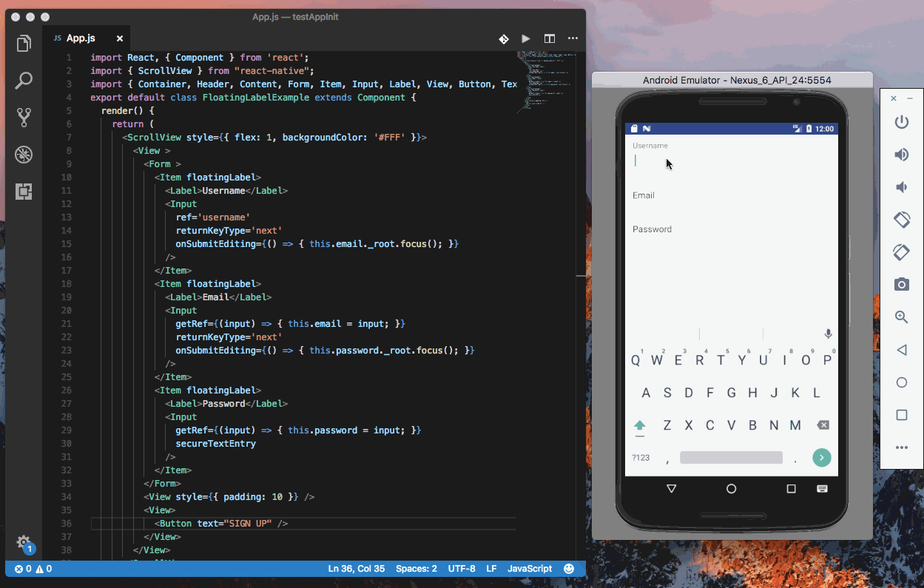The image size is (924, 588).
Task: Split the editor using the toolbar icon
Action: pos(549,38)
